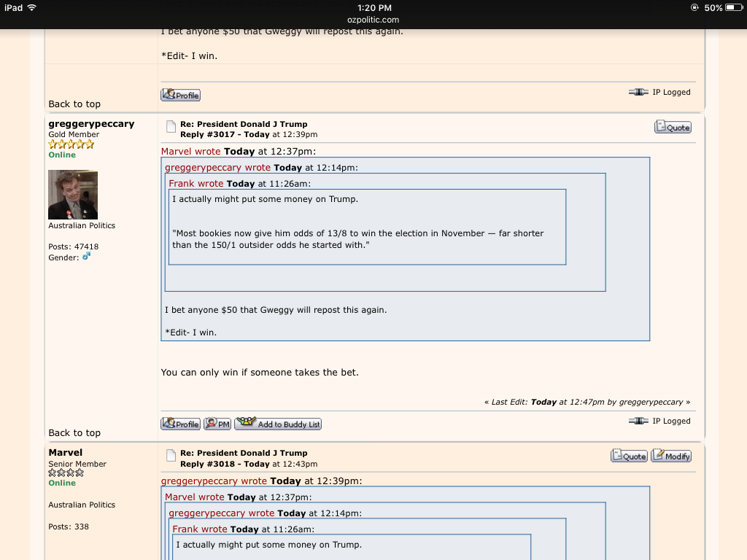This screenshot has width=747, height=560.
Task: Tap greggerypeccary's avatar picture
Action: (x=73, y=195)
